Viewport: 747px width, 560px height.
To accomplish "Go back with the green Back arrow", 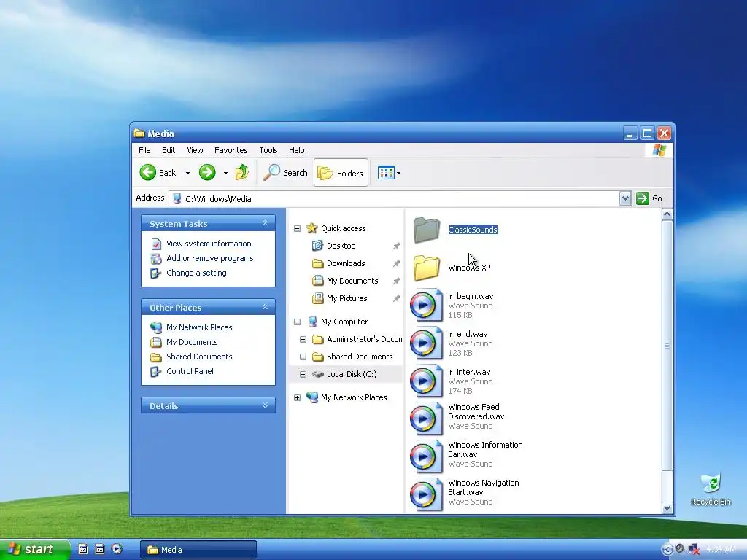I will [148, 172].
